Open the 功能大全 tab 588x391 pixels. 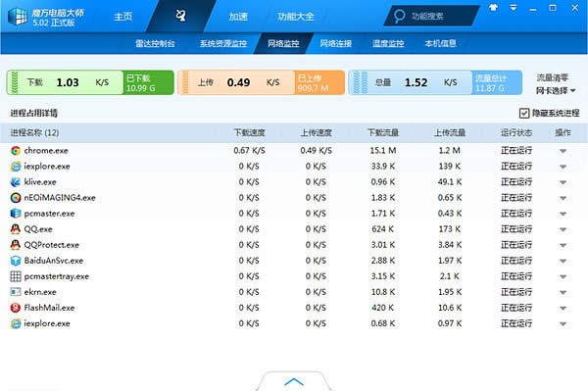pos(296,17)
